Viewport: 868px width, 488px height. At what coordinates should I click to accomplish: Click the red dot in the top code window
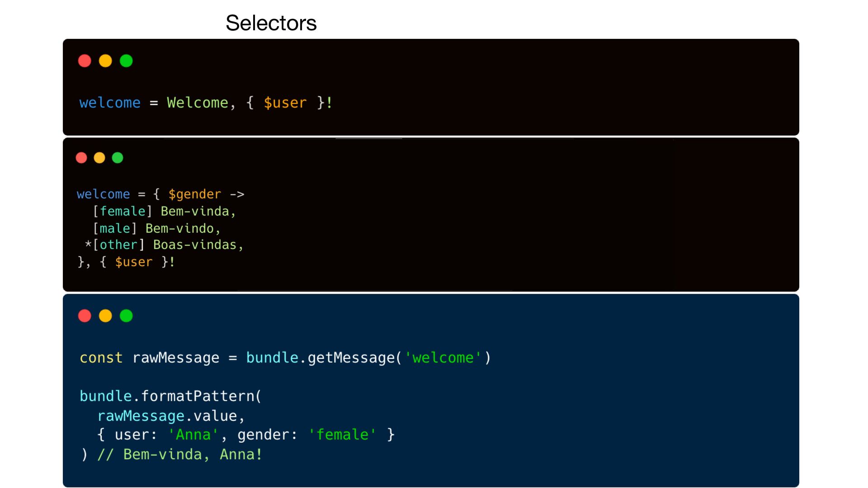[85, 61]
